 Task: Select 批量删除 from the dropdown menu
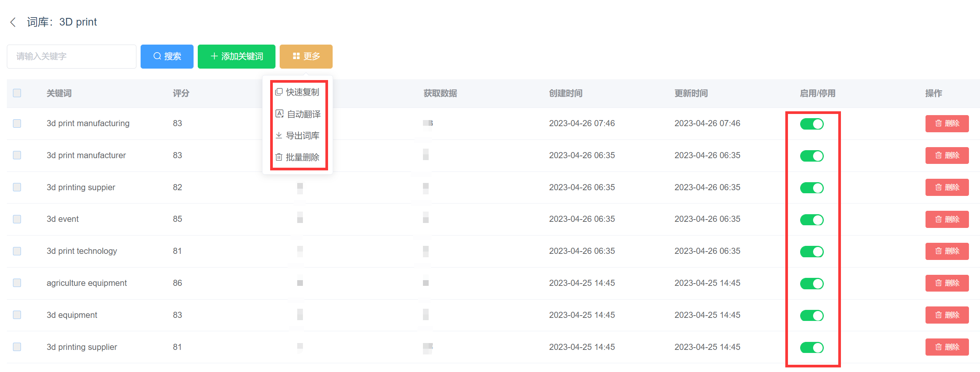coord(298,157)
